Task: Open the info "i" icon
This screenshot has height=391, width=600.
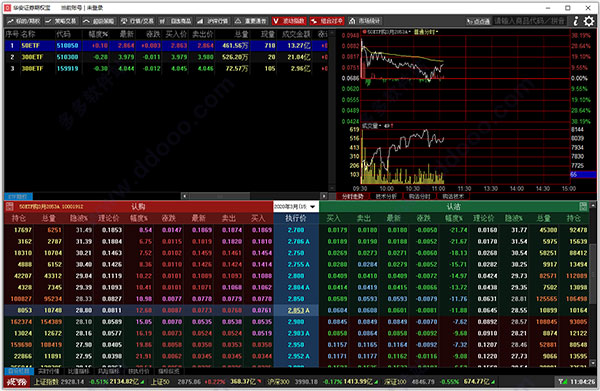Action: tap(576, 21)
